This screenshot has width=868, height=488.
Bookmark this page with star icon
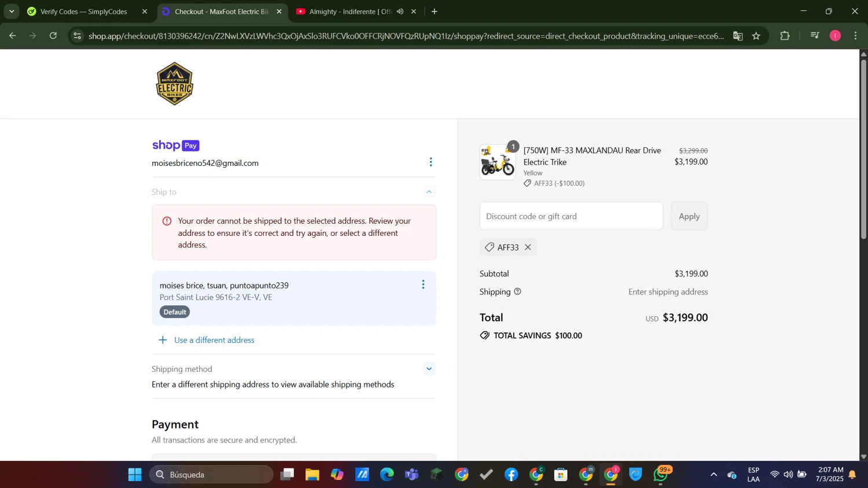[756, 36]
